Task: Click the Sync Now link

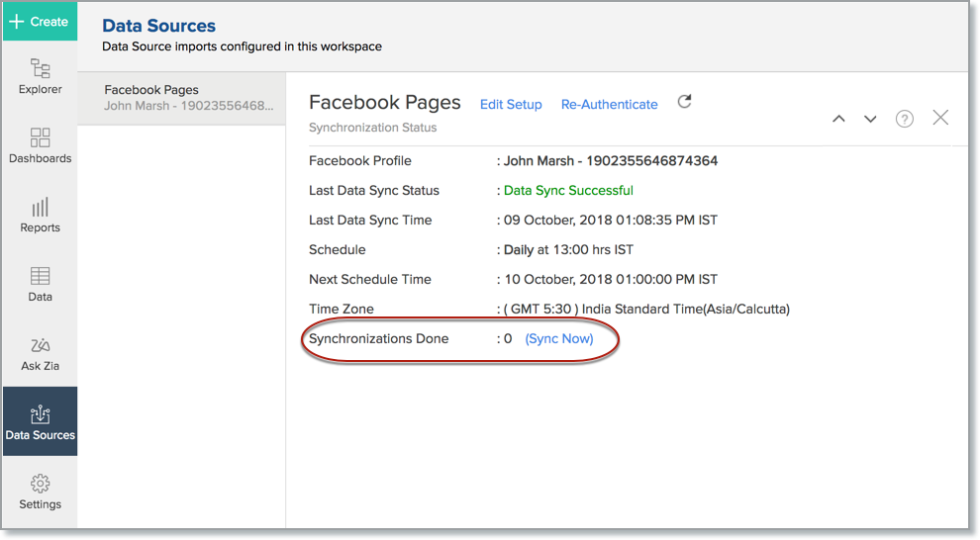Action: 559,339
